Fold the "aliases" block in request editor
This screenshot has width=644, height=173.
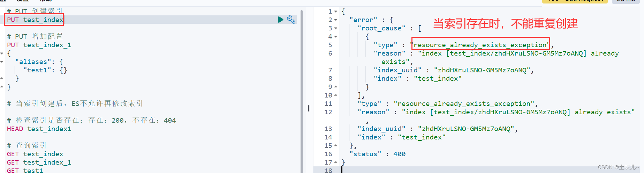(2, 62)
